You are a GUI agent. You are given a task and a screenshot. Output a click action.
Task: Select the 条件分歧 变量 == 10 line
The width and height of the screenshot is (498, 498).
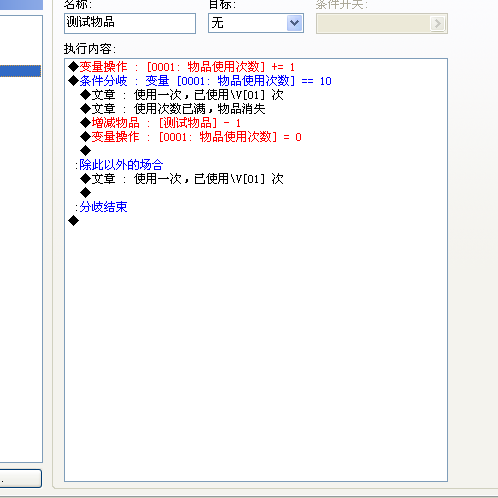[200, 81]
